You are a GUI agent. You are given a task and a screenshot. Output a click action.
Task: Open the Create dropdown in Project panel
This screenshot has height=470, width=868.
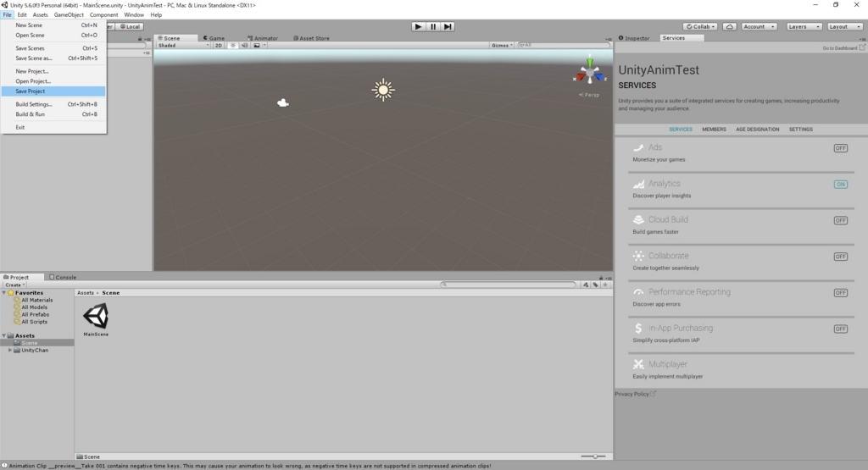pos(15,285)
